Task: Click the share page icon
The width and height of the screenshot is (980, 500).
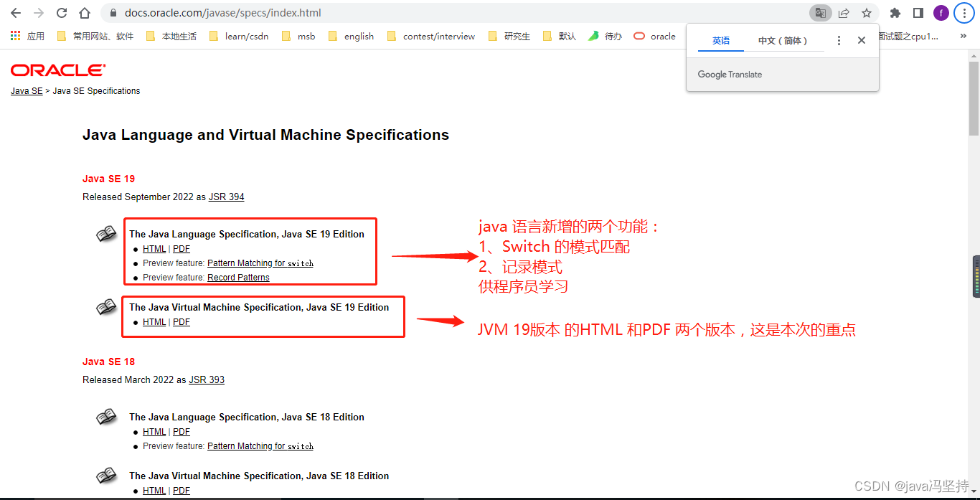Action: (844, 13)
